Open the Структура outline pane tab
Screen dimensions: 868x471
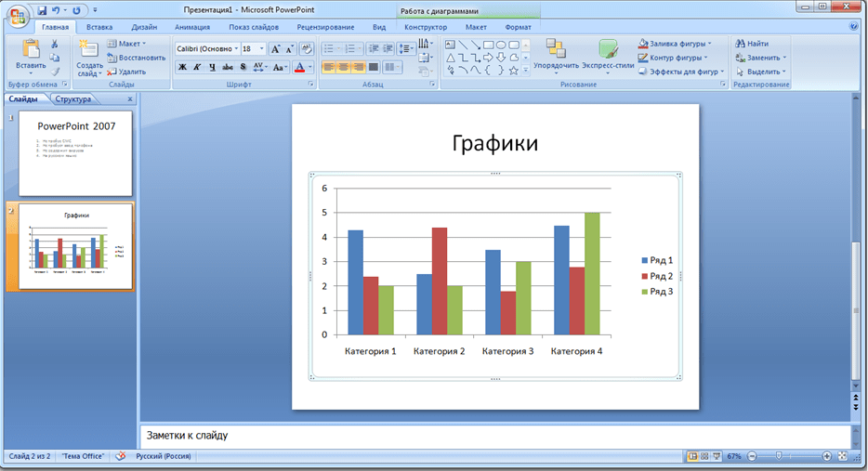[73, 98]
